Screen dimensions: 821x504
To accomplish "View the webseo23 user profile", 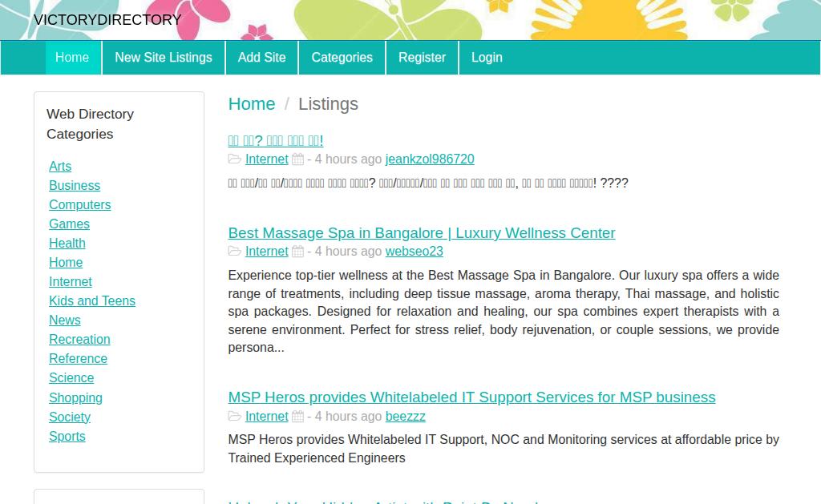I will click(415, 252).
